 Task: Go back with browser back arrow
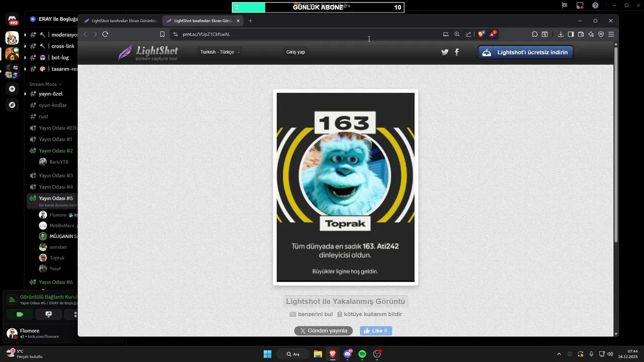[x=85, y=34]
